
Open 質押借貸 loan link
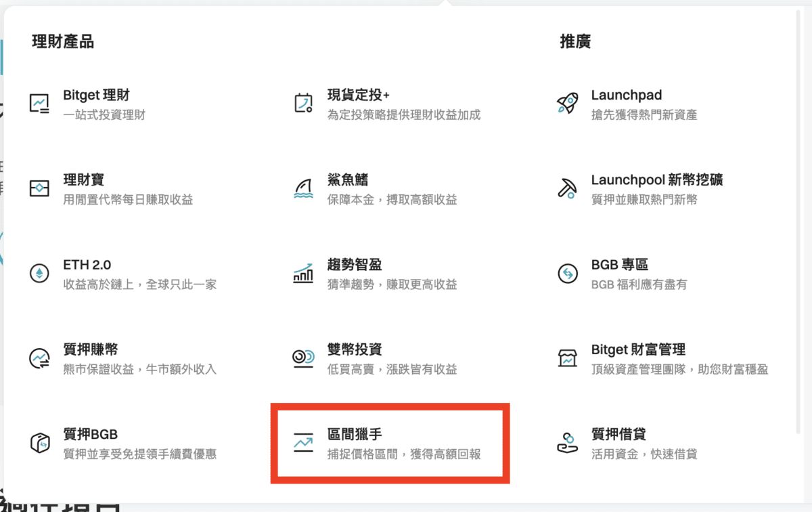tap(618, 434)
